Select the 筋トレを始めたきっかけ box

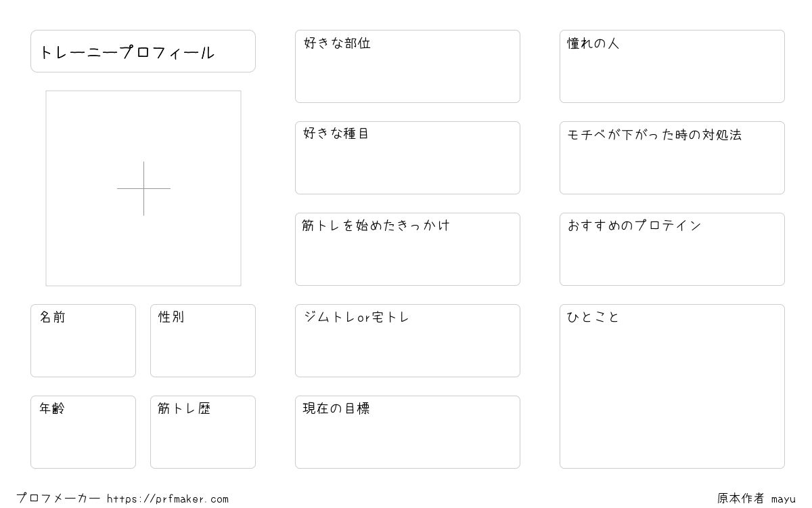[407, 249]
